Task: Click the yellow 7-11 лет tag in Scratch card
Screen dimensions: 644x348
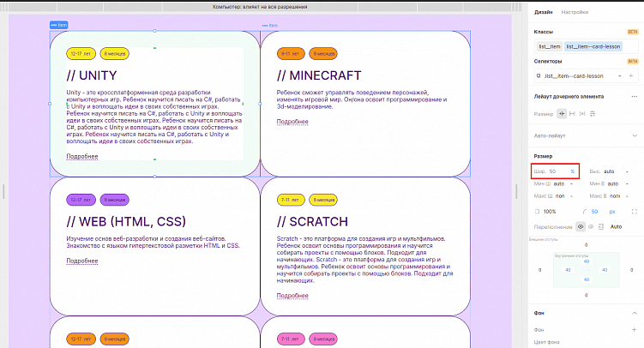Action: pos(291,200)
